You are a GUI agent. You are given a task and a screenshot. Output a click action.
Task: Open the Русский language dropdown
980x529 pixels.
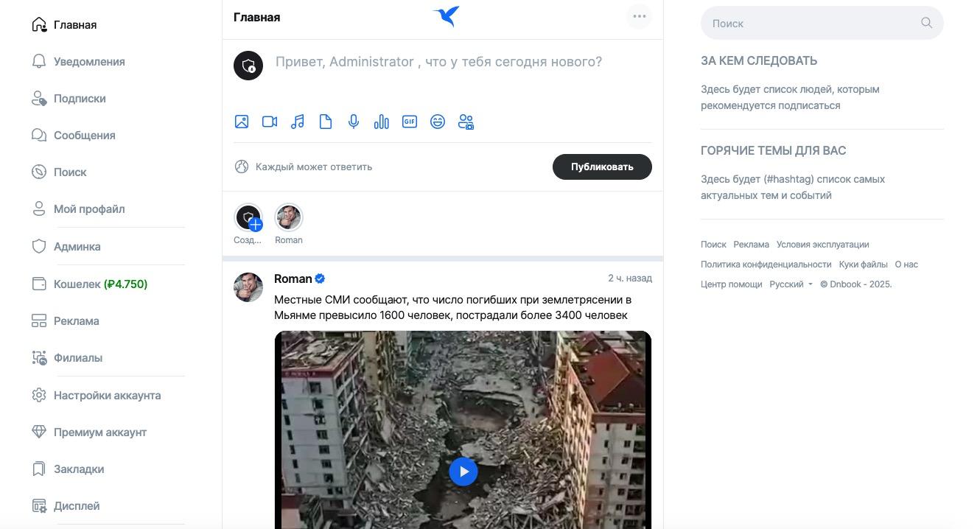(791, 284)
